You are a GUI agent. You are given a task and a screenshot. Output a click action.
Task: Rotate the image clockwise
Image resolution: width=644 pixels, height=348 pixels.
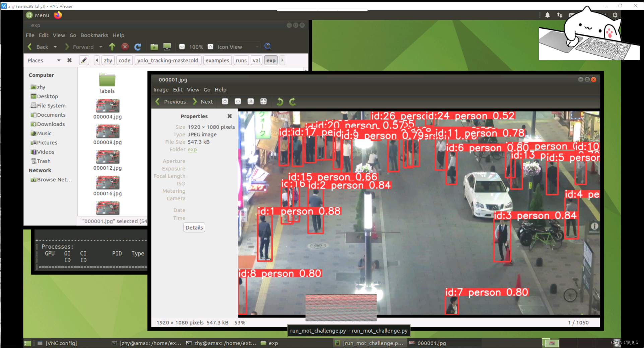pyautogui.click(x=293, y=101)
